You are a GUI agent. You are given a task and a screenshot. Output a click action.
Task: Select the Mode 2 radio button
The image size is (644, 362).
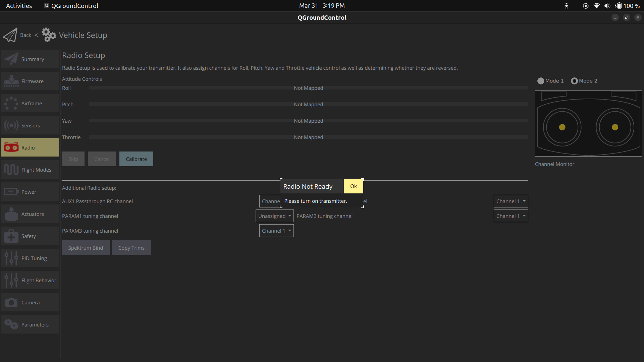coord(574,81)
